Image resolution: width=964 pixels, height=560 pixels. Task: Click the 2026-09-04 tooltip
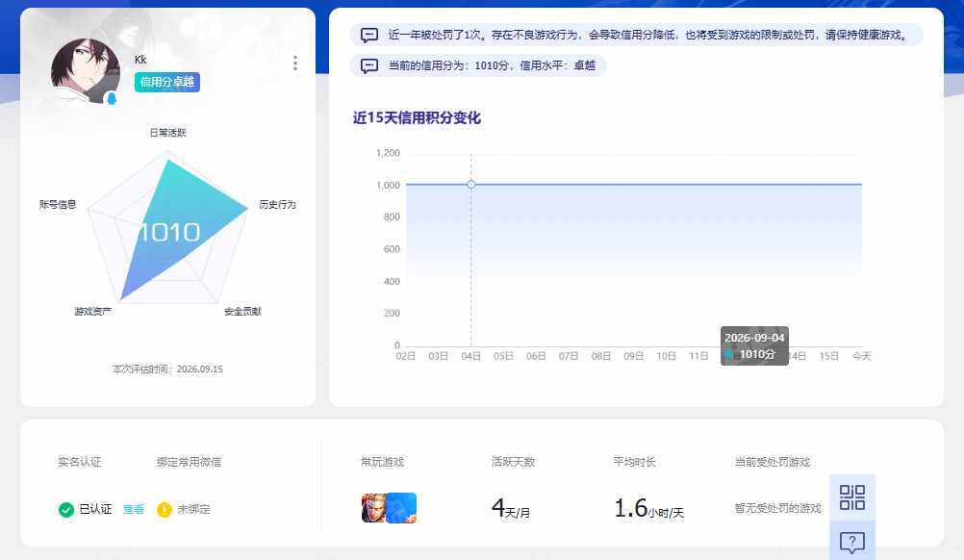click(754, 345)
